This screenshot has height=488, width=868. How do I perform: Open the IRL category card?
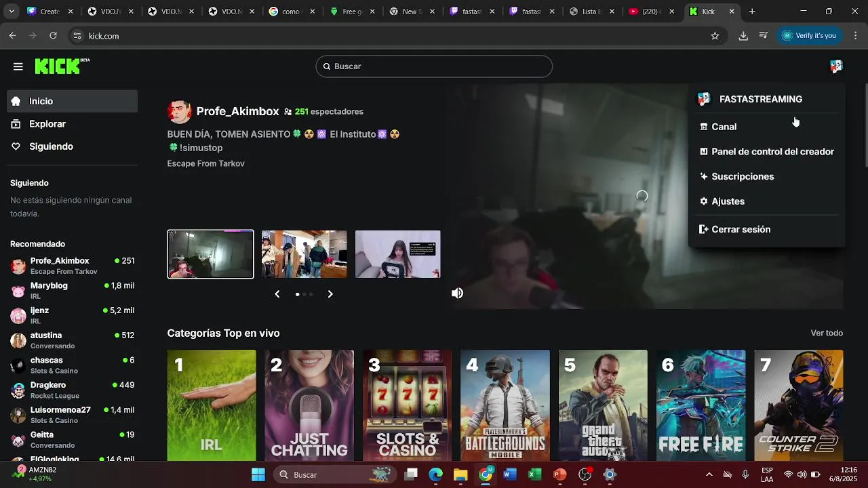[x=212, y=405]
